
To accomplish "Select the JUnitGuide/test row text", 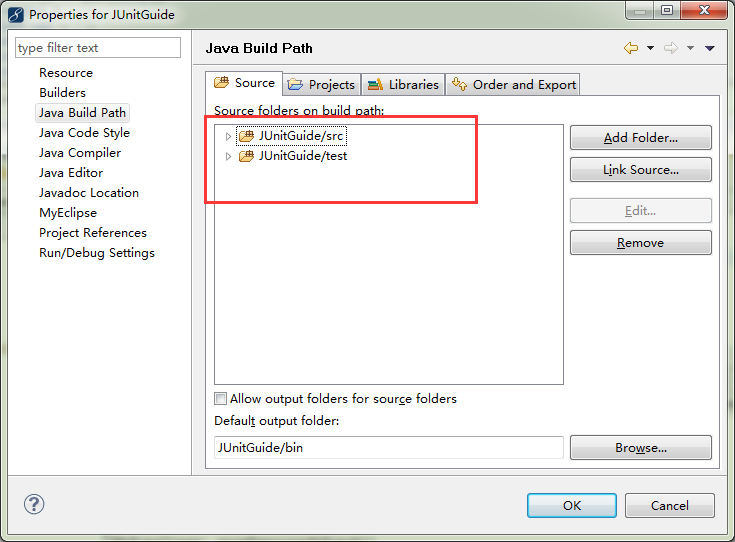I will tap(303, 156).
